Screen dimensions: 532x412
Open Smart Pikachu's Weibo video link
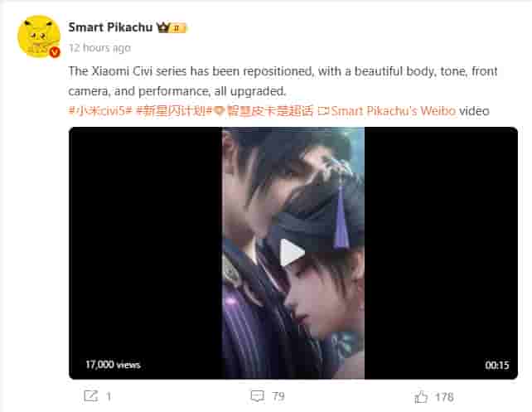(394, 111)
